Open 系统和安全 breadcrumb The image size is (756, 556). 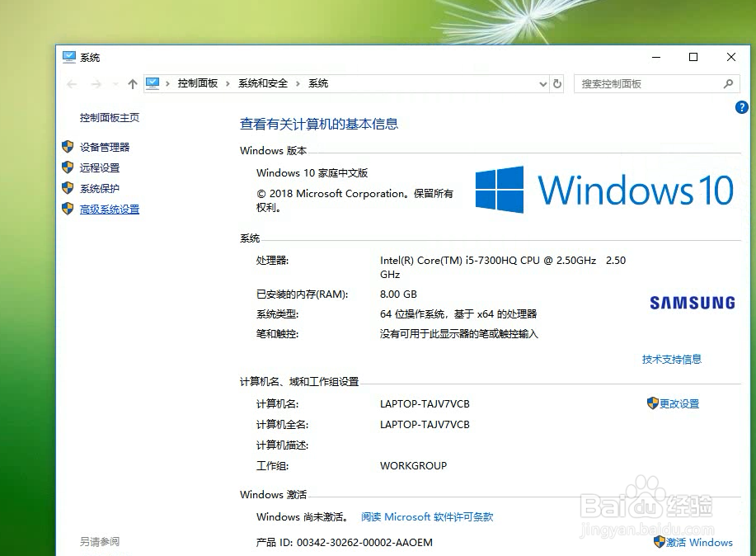click(x=263, y=83)
